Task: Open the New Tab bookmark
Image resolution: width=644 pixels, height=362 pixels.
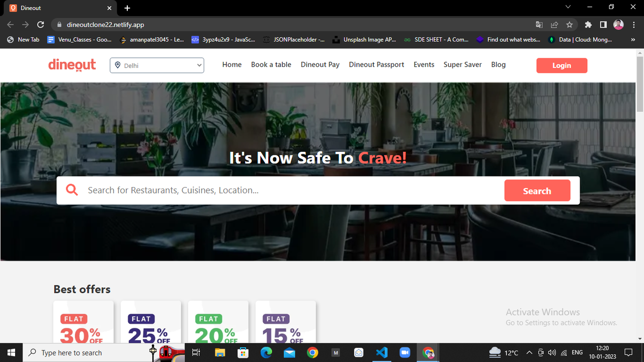Action: click(23, 40)
